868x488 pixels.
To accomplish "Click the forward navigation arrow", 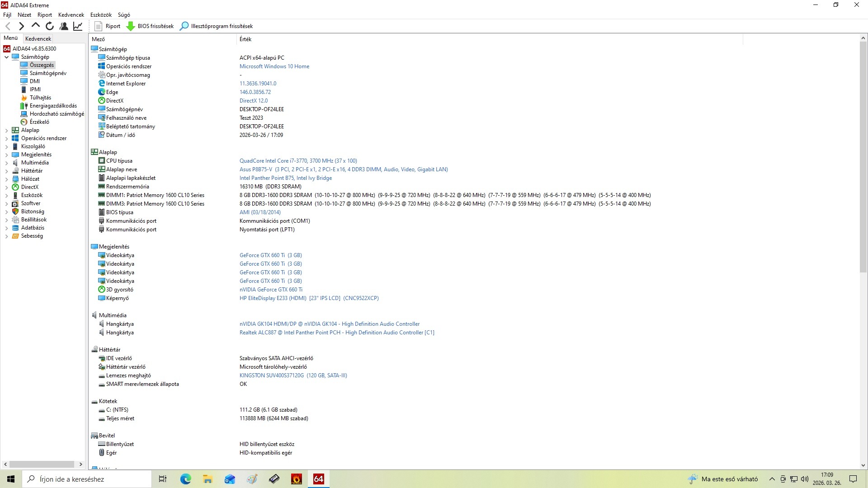I will coord(21,26).
